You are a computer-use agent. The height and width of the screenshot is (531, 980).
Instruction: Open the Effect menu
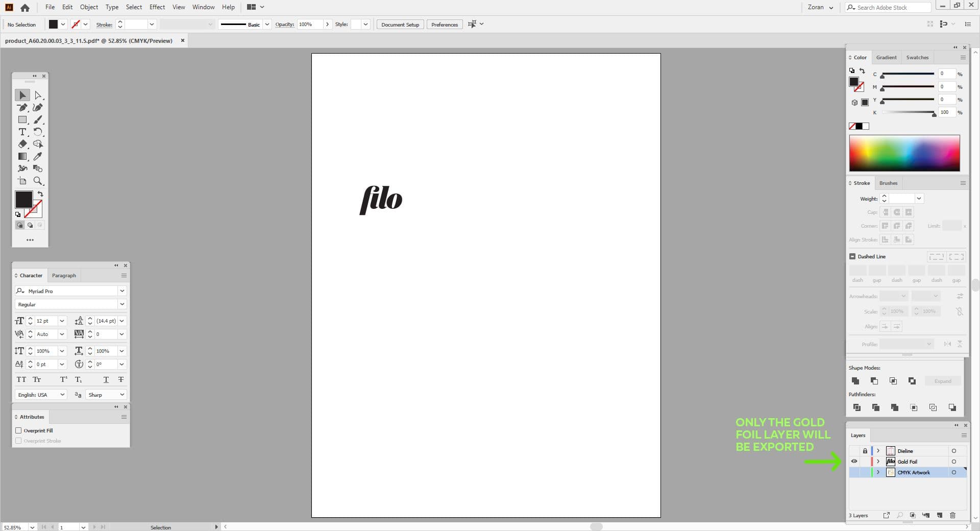(x=157, y=7)
